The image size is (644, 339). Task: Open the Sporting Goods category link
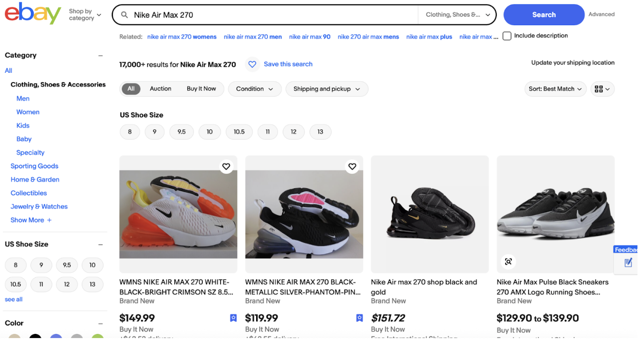pos(35,166)
